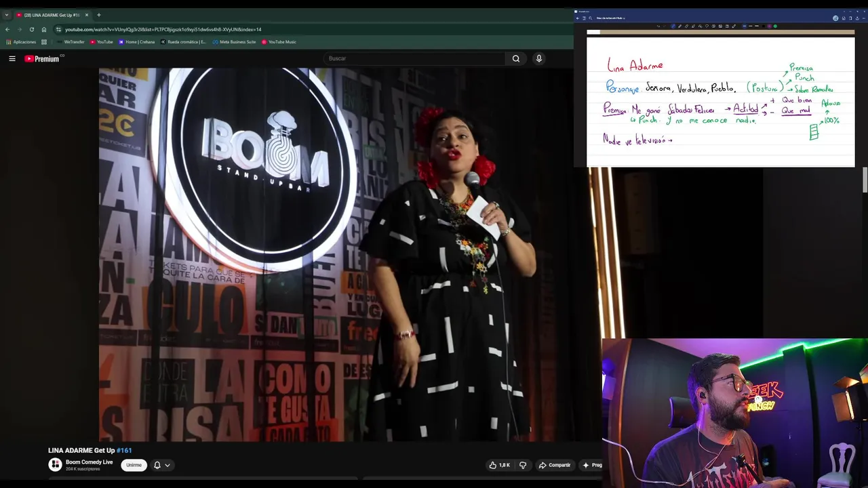Viewport: 868px width, 488px height.
Task: Click the Compartir share button
Action: [554, 465]
